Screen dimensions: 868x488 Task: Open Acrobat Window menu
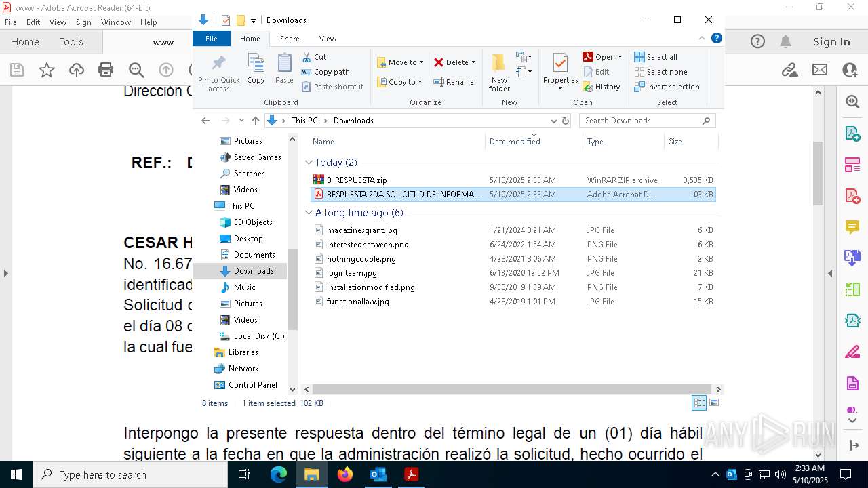click(x=116, y=22)
